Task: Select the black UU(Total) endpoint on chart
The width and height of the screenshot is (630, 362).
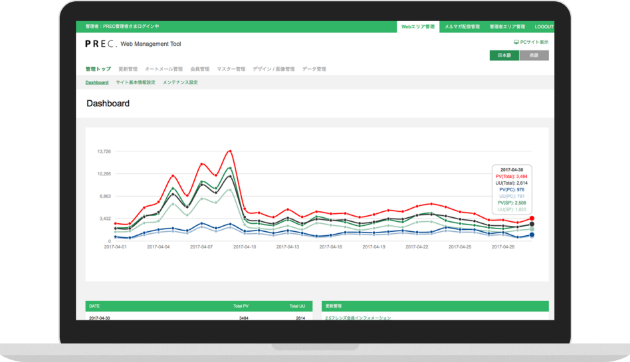Action: 532,224
